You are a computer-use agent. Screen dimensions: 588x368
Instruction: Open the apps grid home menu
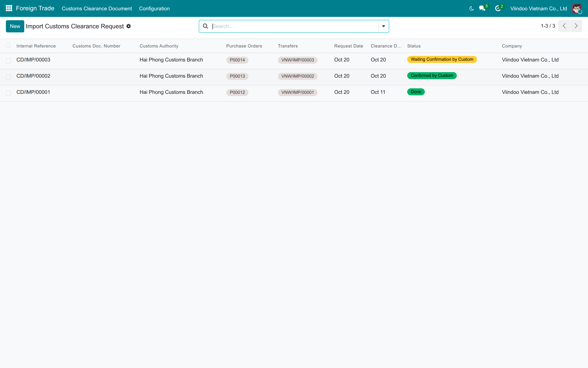point(9,8)
